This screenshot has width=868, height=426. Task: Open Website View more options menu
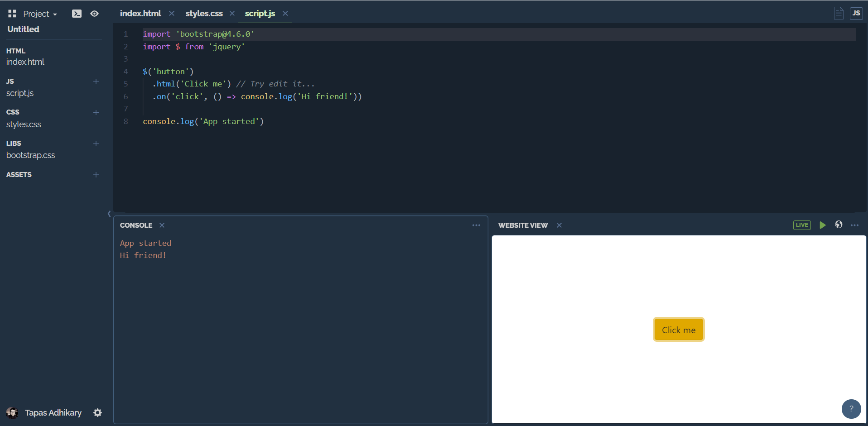(854, 225)
